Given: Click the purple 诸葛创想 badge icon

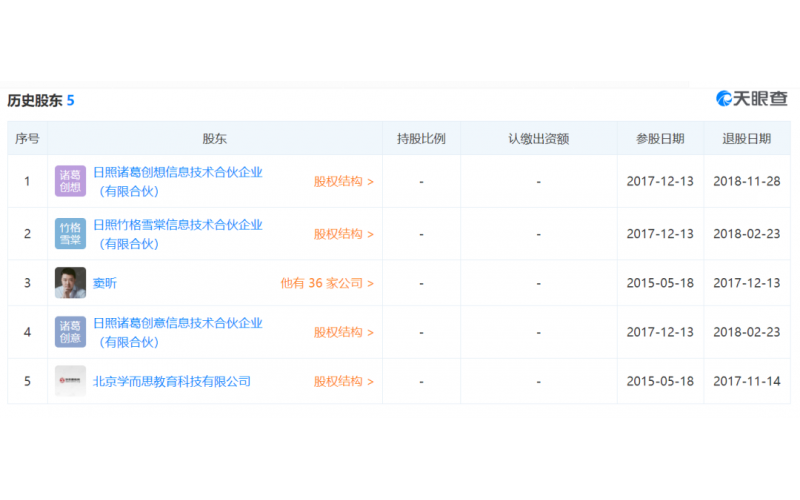Looking at the screenshot, I should (70, 181).
